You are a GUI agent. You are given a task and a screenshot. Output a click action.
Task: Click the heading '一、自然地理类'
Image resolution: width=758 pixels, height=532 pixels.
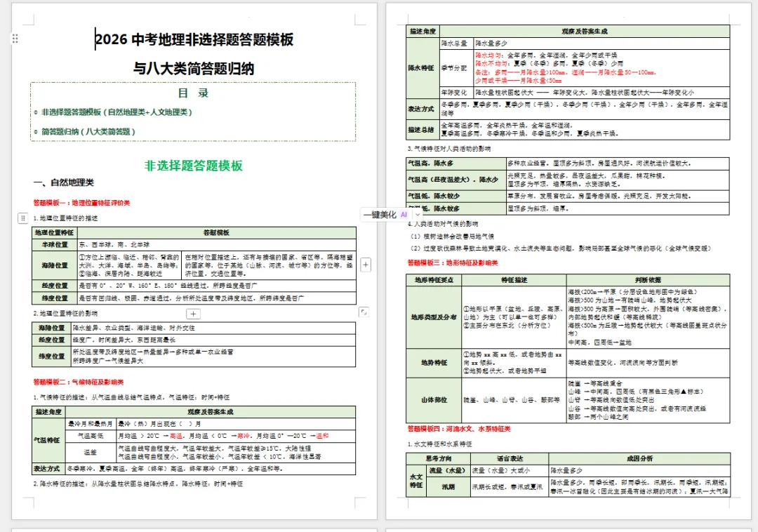pos(63,182)
